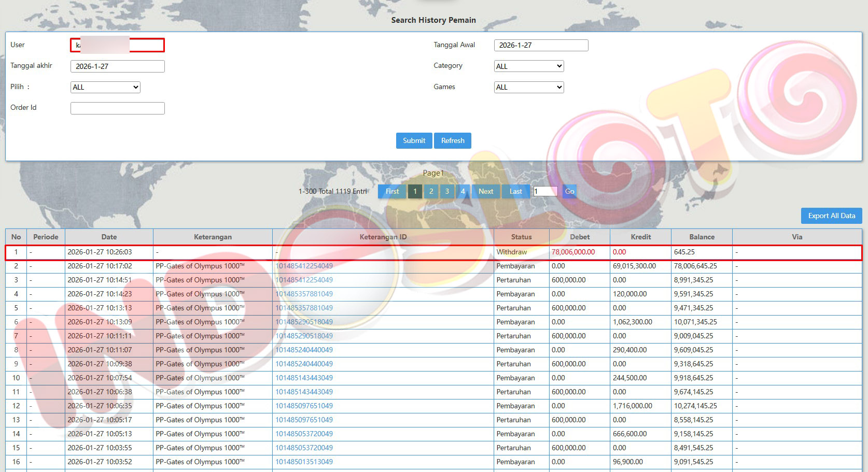Click the Submit button
This screenshot has width=868, height=472.
414,140
